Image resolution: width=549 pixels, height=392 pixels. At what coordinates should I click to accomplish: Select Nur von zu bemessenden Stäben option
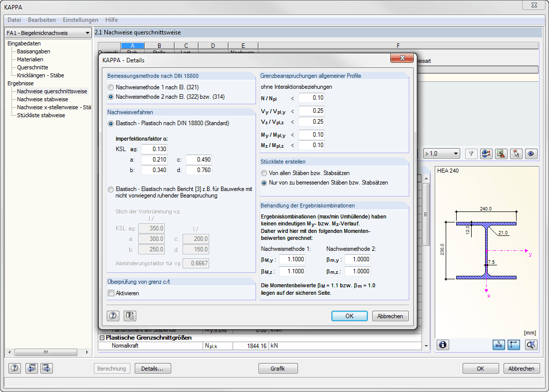[x=264, y=183]
